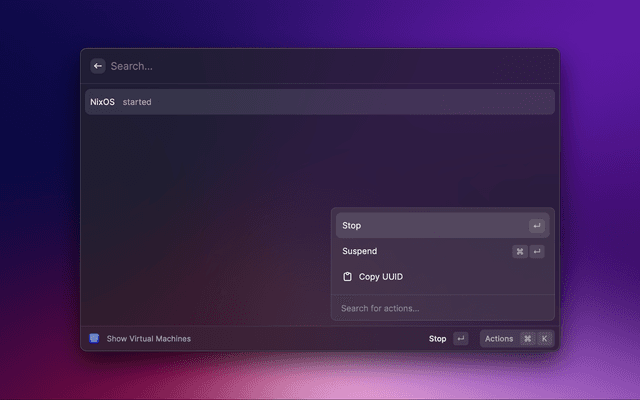Click the Command key icon beside Suspend
Viewport: 640px width, 400px height.
click(x=520, y=252)
